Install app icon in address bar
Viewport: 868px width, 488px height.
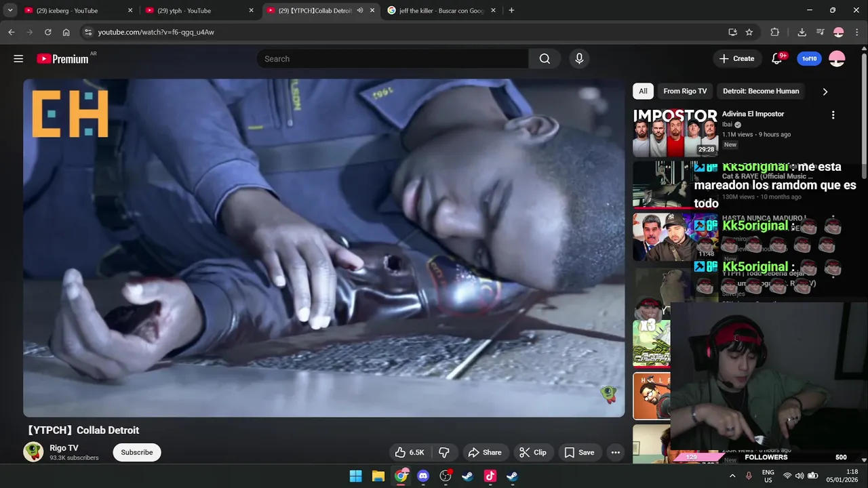732,32
